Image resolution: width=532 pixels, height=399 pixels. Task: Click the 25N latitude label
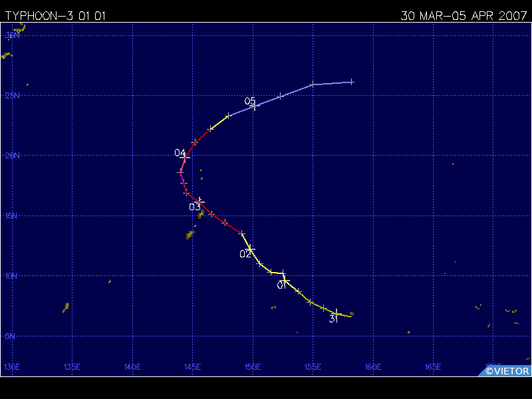click(x=12, y=96)
